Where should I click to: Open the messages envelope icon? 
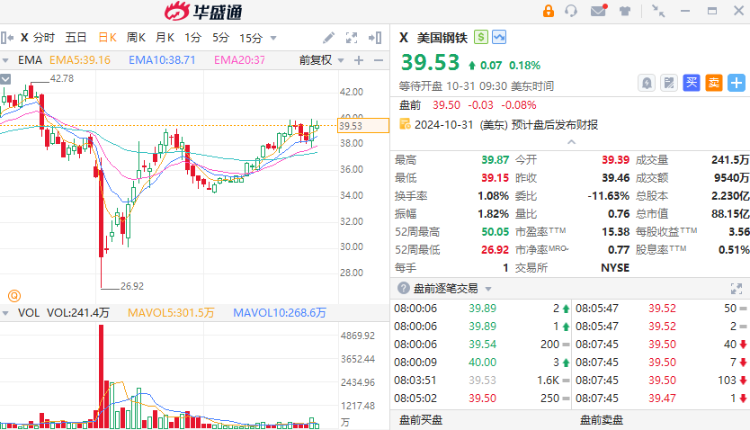(x=598, y=11)
